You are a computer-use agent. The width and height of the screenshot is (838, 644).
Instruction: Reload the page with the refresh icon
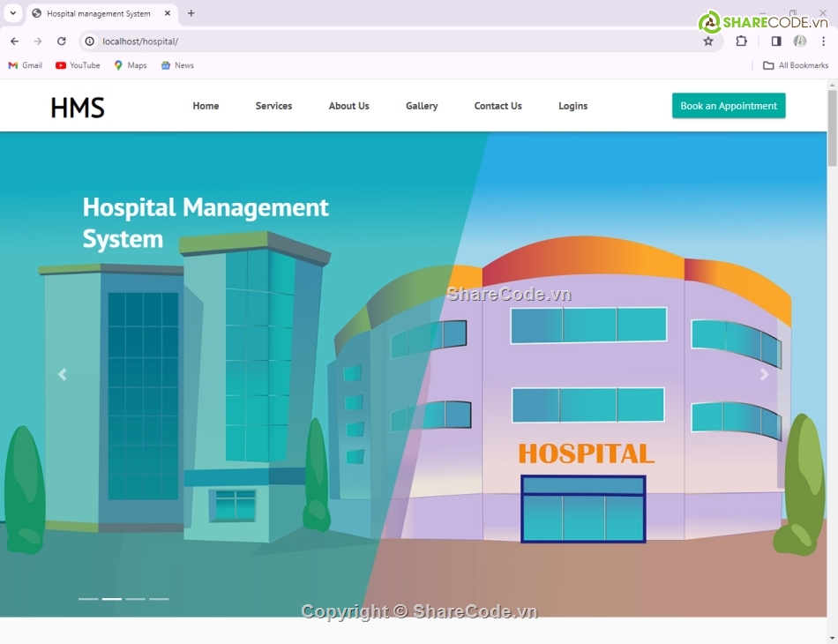62,41
